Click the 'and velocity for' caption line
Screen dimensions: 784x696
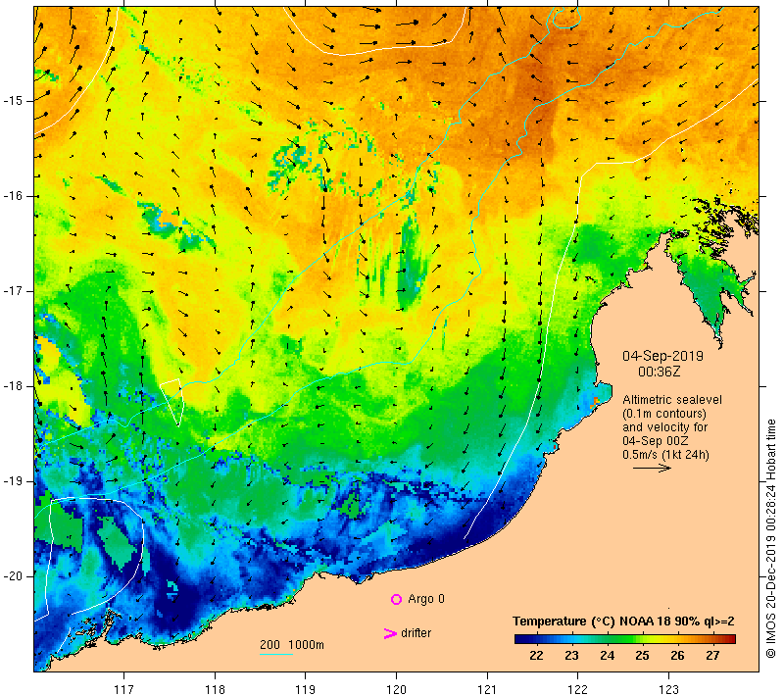pos(665,427)
